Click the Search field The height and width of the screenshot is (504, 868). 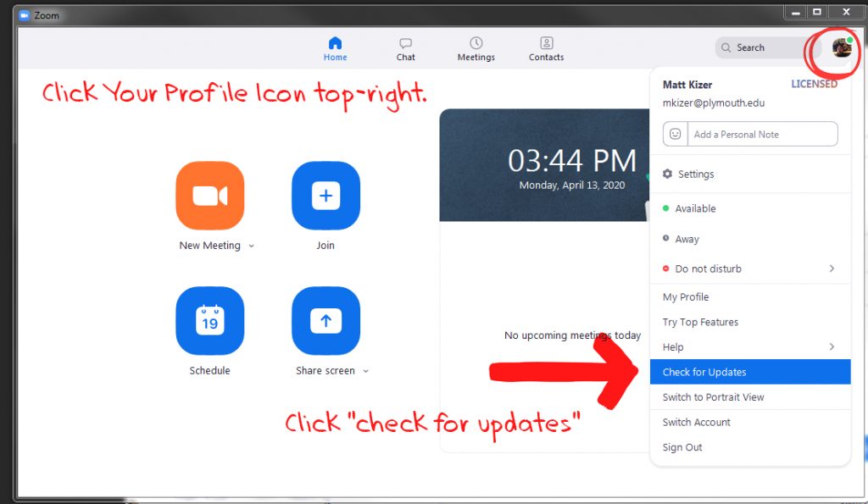770,47
